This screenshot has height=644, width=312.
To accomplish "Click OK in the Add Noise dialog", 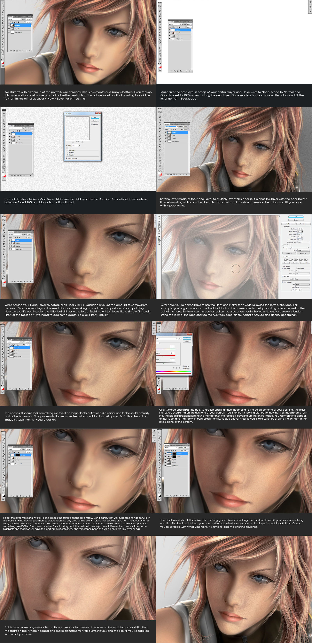I will tap(95, 118).
